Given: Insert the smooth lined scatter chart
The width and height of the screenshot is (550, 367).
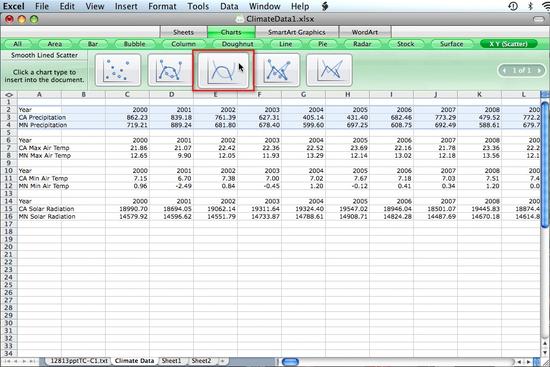Looking at the screenshot, I should 223,70.
